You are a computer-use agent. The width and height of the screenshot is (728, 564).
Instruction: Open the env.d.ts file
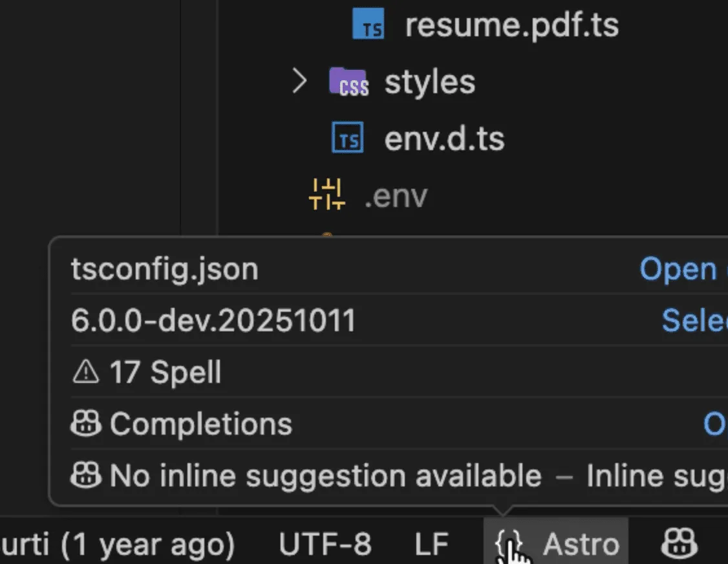click(x=444, y=138)
